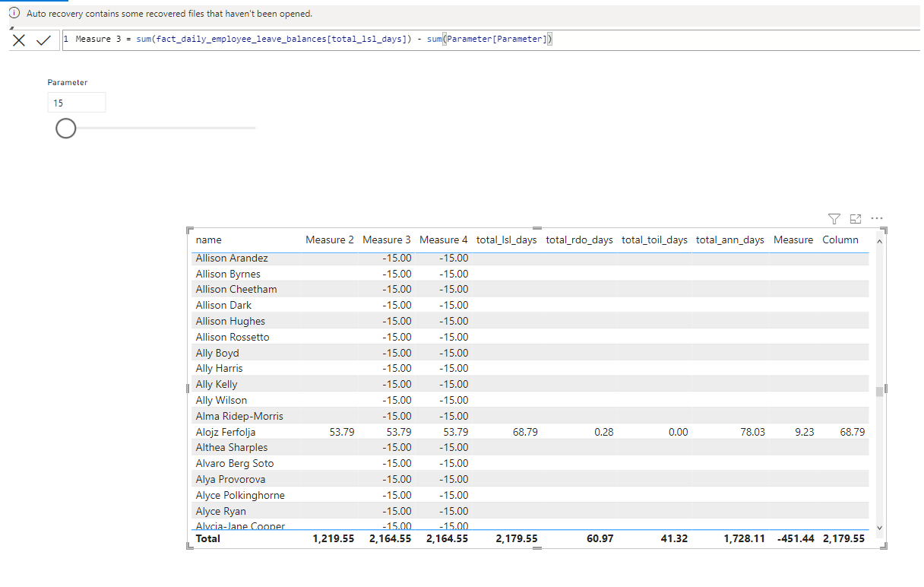Click the -451.44 total value

click(x=796, y=538)
